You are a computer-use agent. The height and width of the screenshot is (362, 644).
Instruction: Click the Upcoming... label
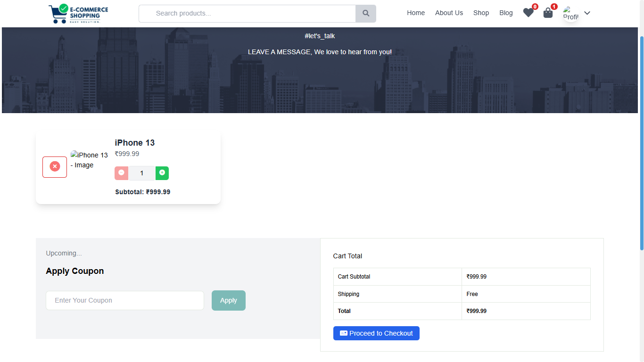pos(64,253)
